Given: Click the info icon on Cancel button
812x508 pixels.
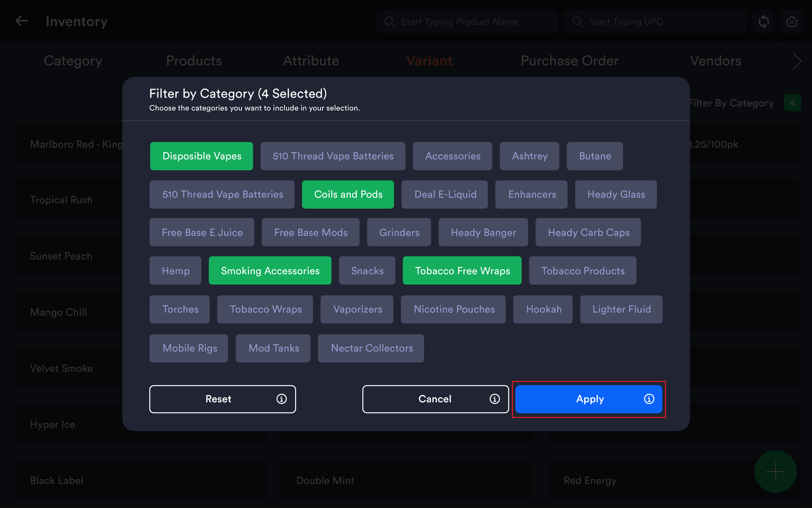Looking at the screenshot, I should (494, 399).
